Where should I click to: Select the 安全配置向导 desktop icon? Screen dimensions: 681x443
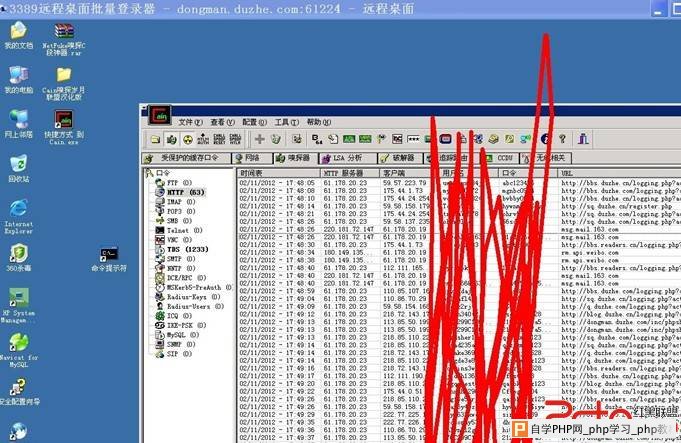(19, 392)
